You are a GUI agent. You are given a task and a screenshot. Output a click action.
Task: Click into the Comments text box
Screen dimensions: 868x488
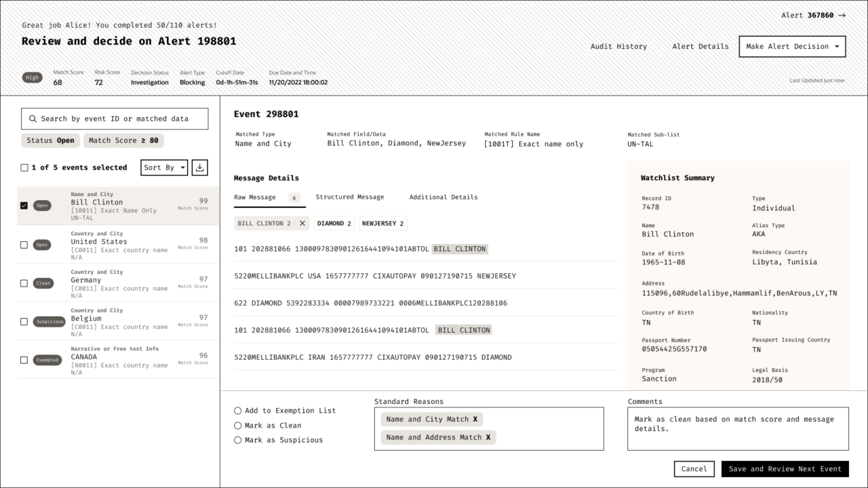[738, 428]
